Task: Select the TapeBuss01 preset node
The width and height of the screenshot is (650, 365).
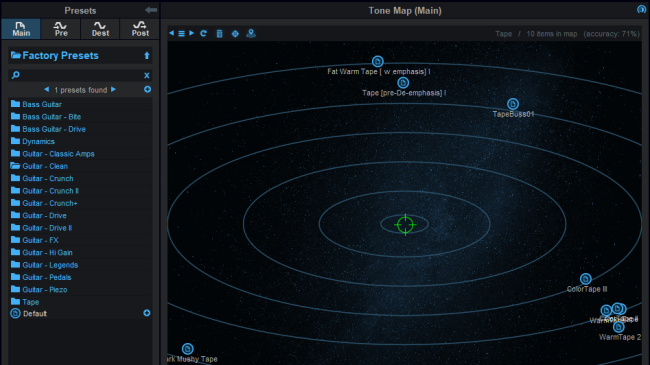Action: click(513, 104)
